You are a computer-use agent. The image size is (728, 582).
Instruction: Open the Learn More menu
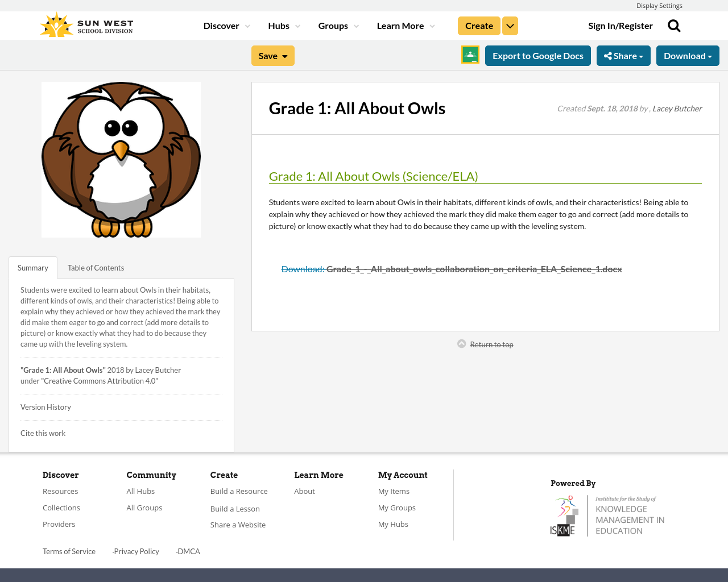400,25
